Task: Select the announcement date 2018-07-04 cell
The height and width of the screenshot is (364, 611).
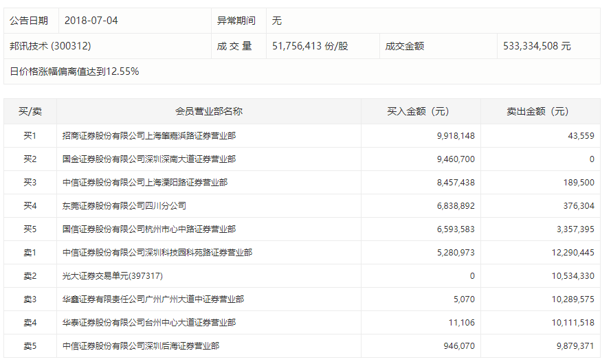Action: point(91,21)
